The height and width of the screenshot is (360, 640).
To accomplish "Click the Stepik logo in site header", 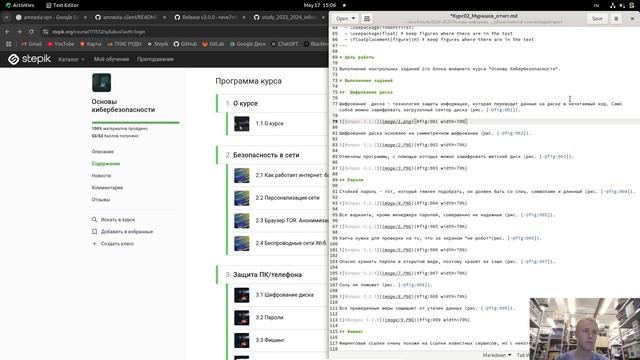I will [x=29, y=59].
